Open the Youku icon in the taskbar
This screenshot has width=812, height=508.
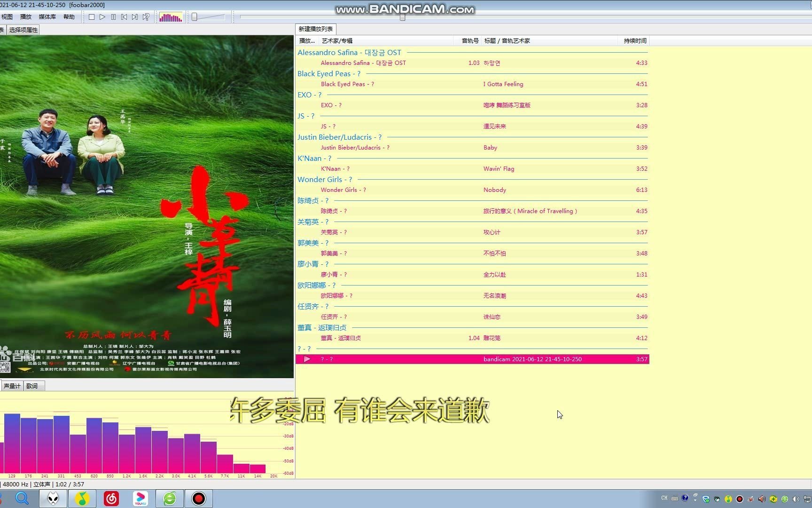click(x=140, y=499)
